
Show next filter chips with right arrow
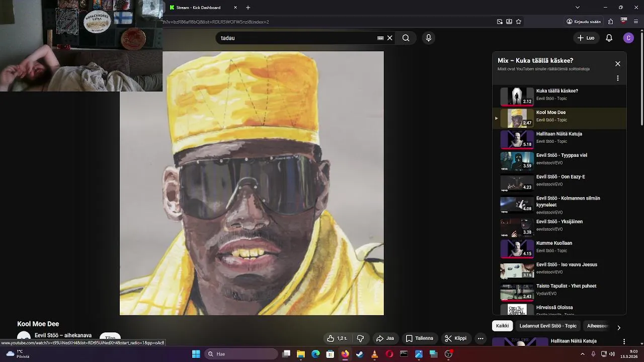[619, 327]
